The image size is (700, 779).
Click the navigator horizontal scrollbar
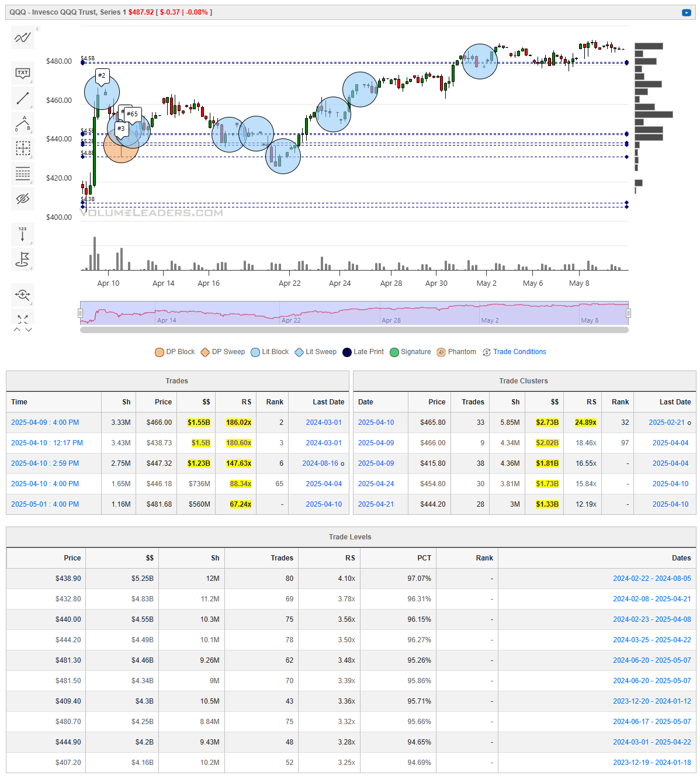(354, 330)
